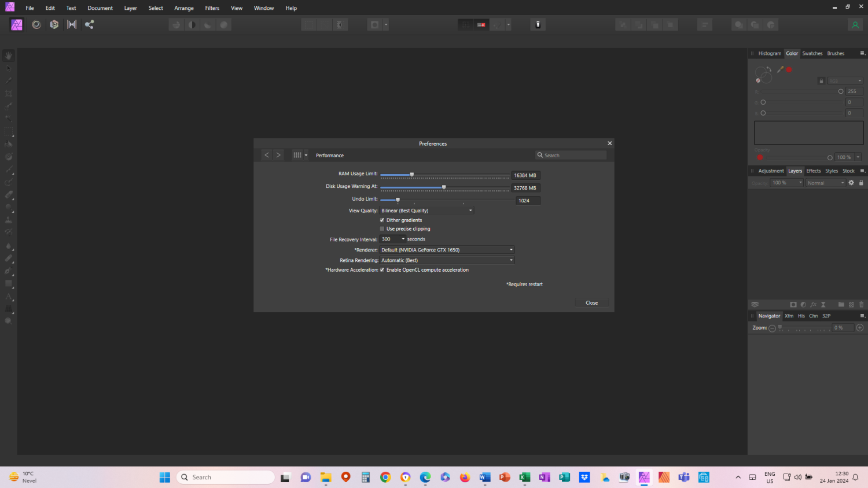This screenshot has height=488, width=868.
Task: Select the Zoom tool at toolbar bottom
Action: (x=8, y=320)
